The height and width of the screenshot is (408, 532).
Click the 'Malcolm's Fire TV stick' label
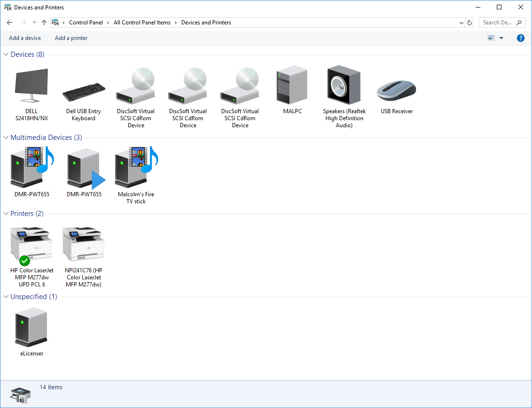click(x=136, y=198)
